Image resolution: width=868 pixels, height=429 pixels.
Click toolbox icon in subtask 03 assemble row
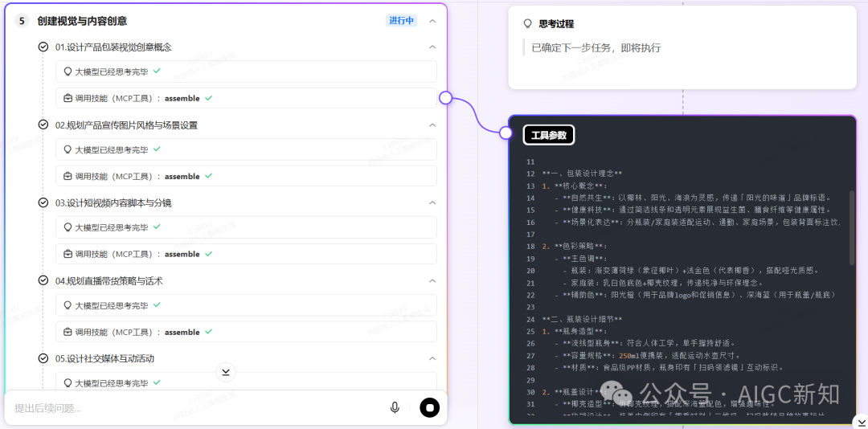68,254
